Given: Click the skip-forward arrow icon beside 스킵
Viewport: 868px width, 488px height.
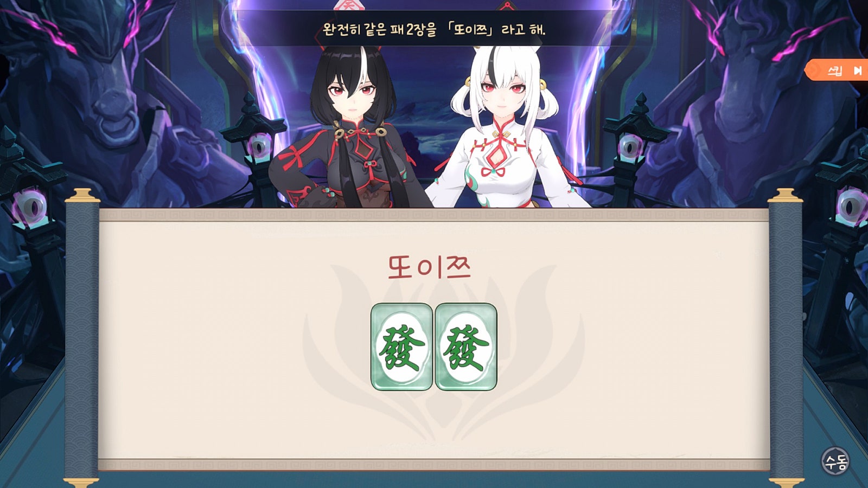Looking at the screenshot, I should coord(858,71).
